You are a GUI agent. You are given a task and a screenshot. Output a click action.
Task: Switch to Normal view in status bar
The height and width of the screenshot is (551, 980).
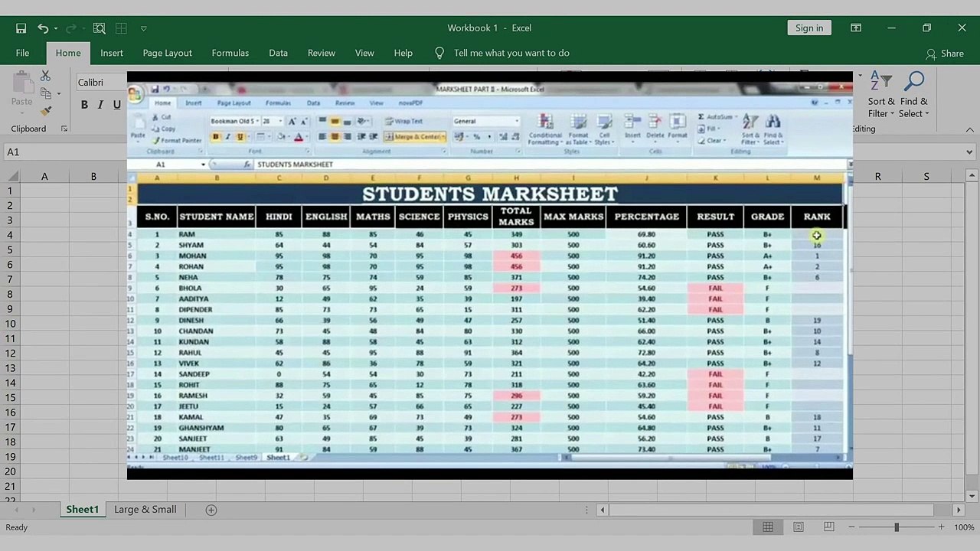point(768,527)
